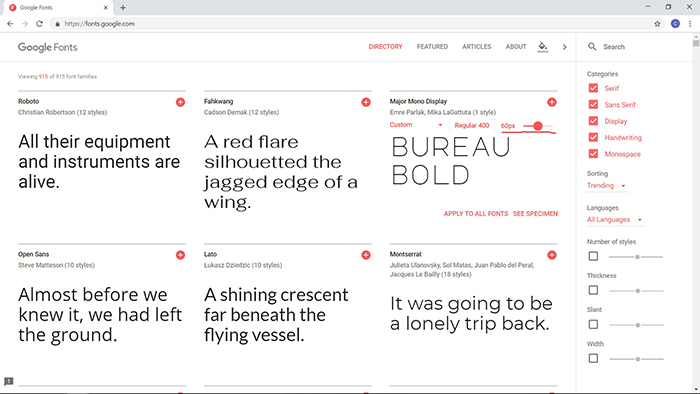
Task: Open the Montserrat font name link
Action: [405, 254]
